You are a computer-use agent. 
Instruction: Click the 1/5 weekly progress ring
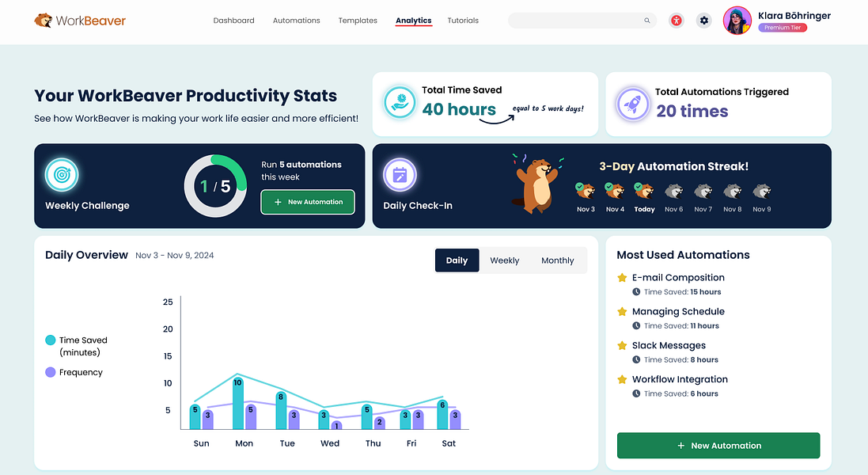click(x=215, y=185)
